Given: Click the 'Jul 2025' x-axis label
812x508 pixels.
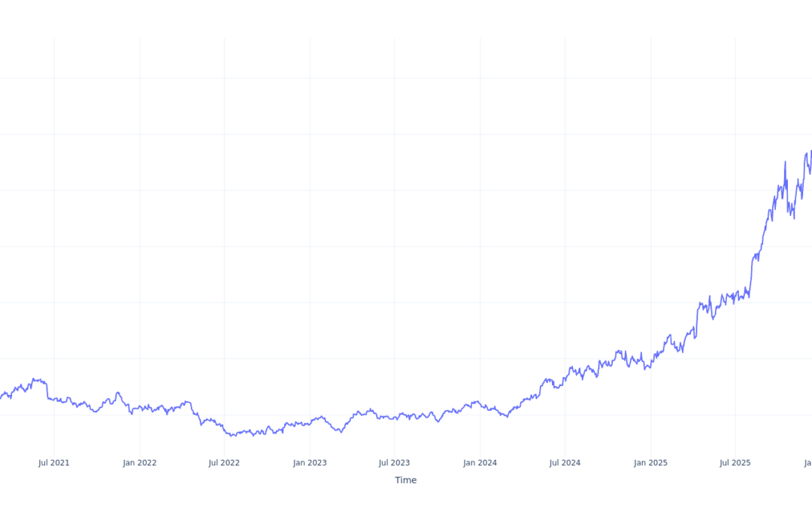Looking at the screenshot, I should pos(735,463).
